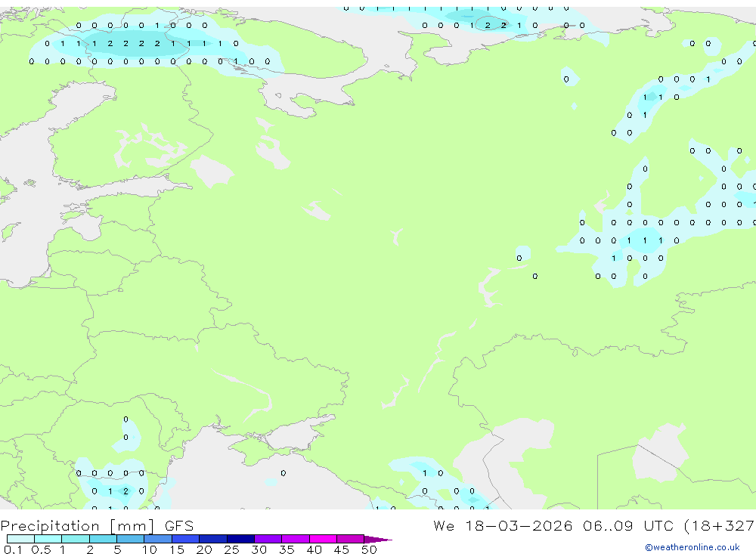Click the 0.1–0.5 mm palest cyan legend swatch

[20, 539]
